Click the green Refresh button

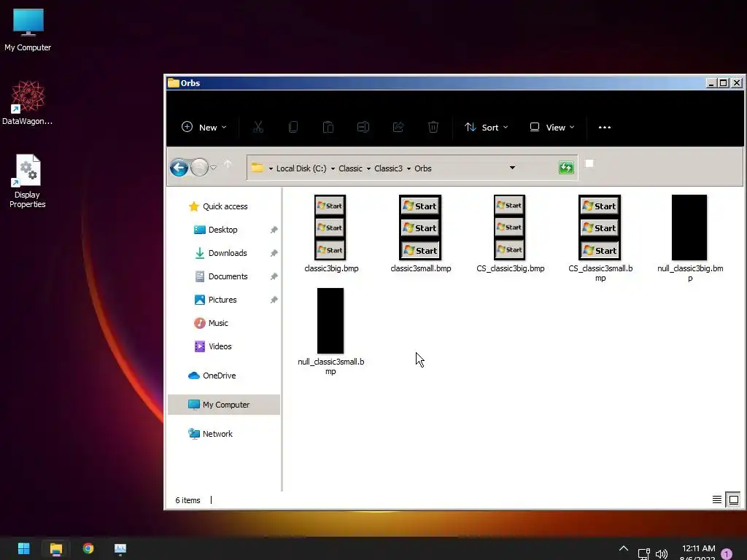coord(566,168)
